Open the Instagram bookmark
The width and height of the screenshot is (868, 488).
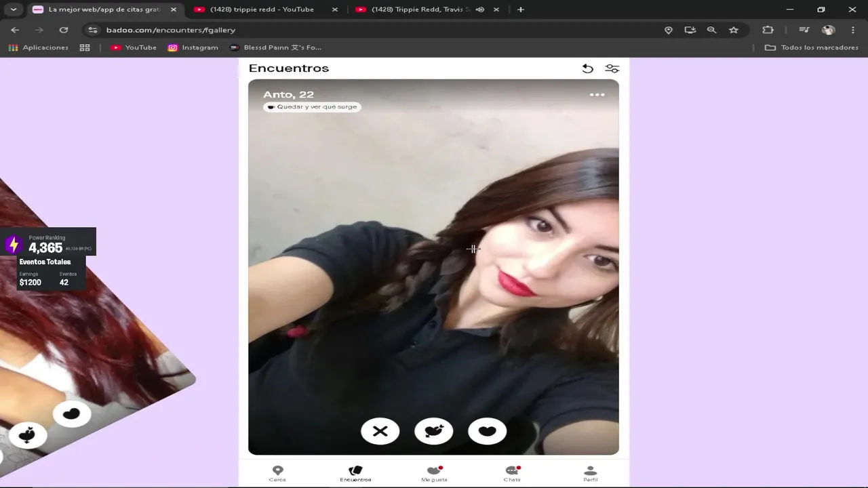193,47
